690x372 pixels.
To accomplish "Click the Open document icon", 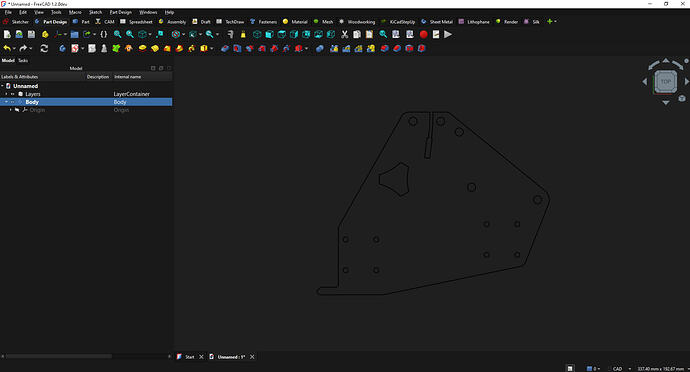I will tap(19, 34).
